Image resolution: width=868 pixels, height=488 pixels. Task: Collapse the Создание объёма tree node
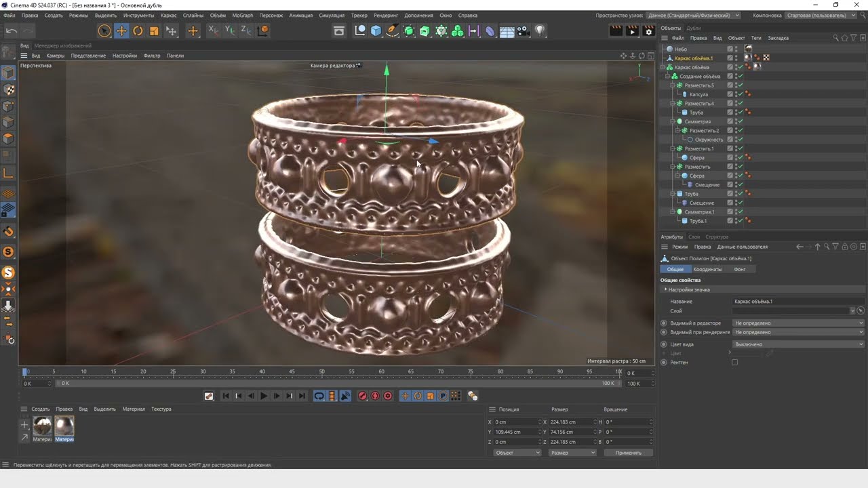(x=668, y=77)
